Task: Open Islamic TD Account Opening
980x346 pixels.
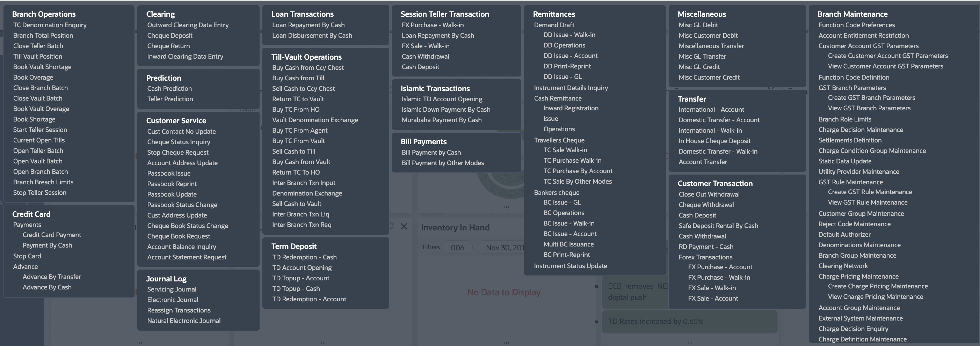Action: click(442, 99)
